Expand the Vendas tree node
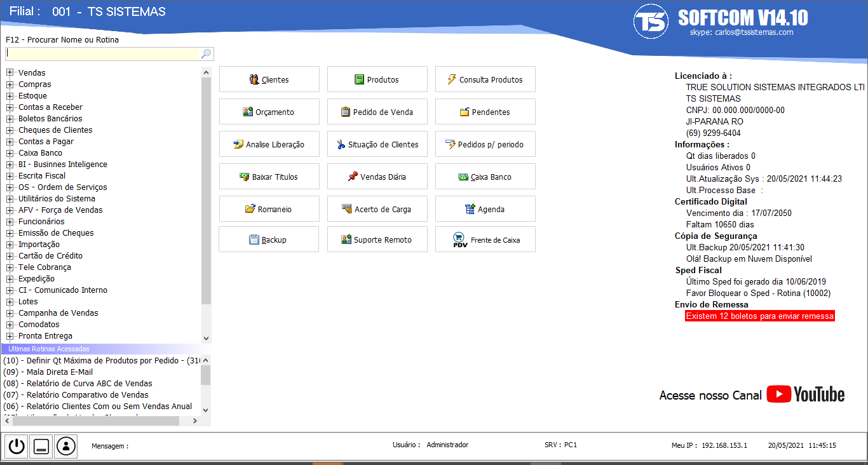 (10, 73)
